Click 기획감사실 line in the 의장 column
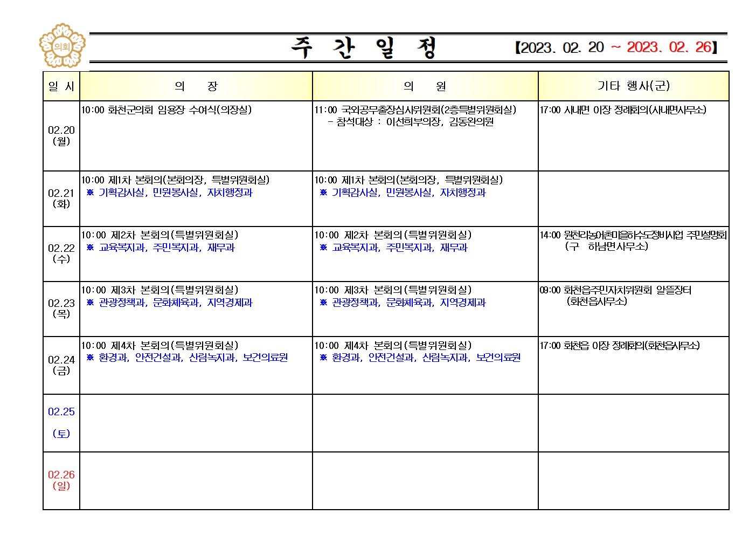The image size is (756, 535). coord(169,193)
